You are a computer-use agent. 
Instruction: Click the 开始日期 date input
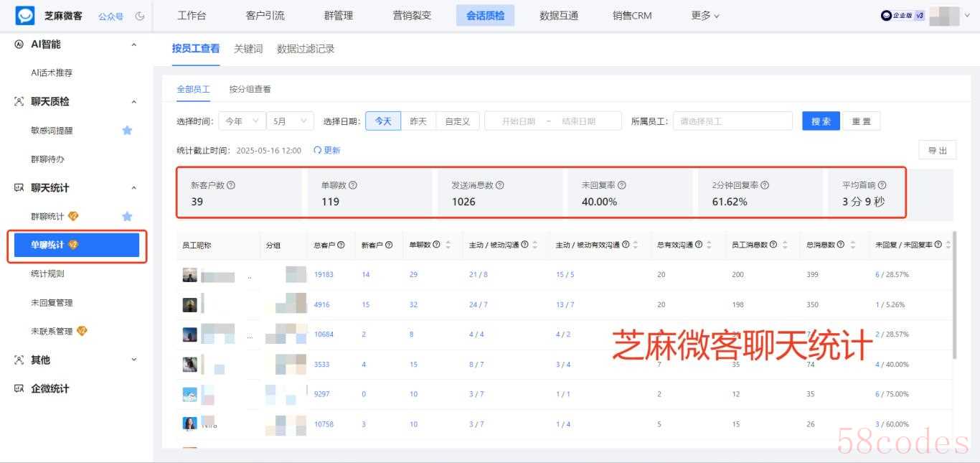tap(518, 121)
